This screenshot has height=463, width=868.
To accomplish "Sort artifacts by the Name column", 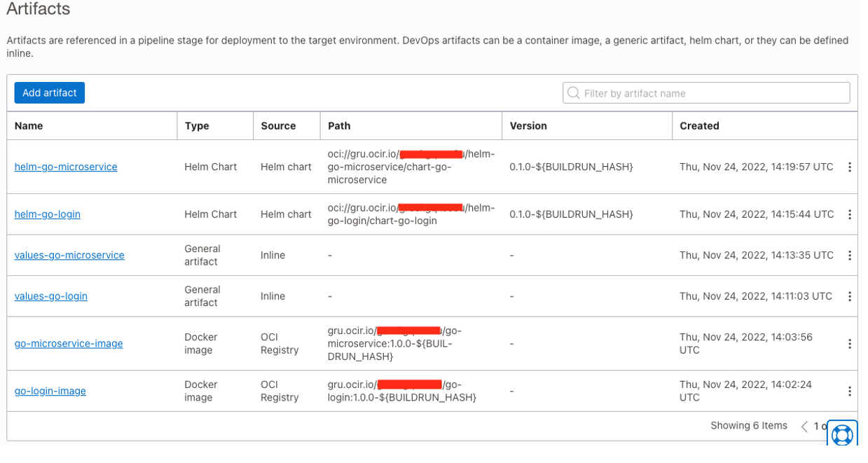I will pos(28,125).
